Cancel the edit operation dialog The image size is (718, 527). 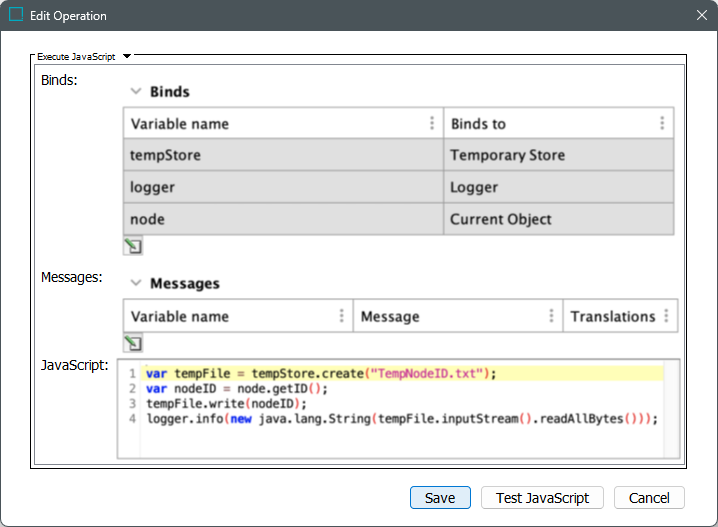[649, 498]
